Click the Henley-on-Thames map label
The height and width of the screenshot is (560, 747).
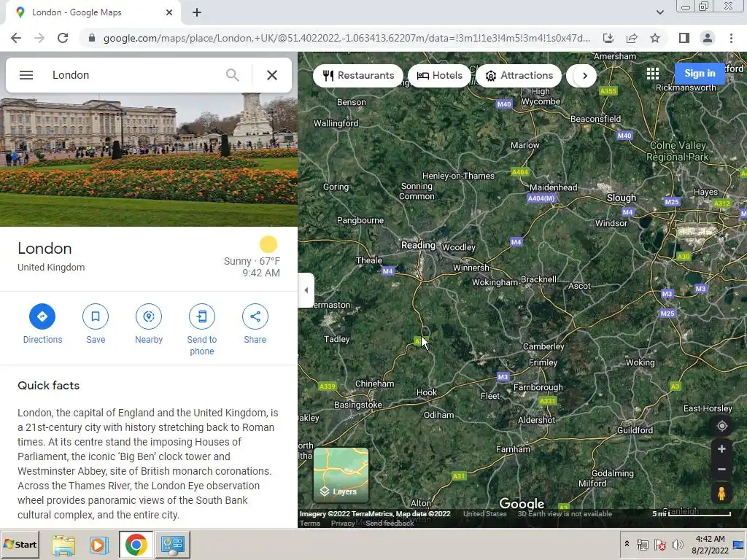click(458, 176)
